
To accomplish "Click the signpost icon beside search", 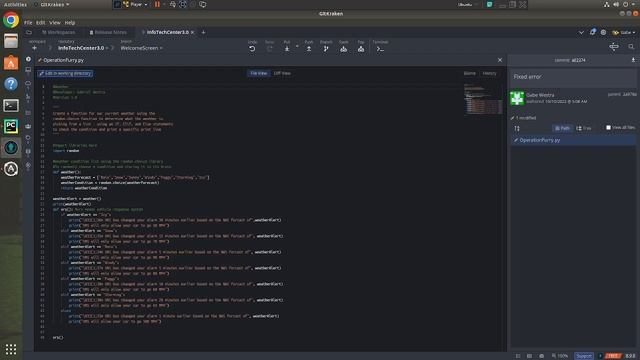I will pos(614,47).
